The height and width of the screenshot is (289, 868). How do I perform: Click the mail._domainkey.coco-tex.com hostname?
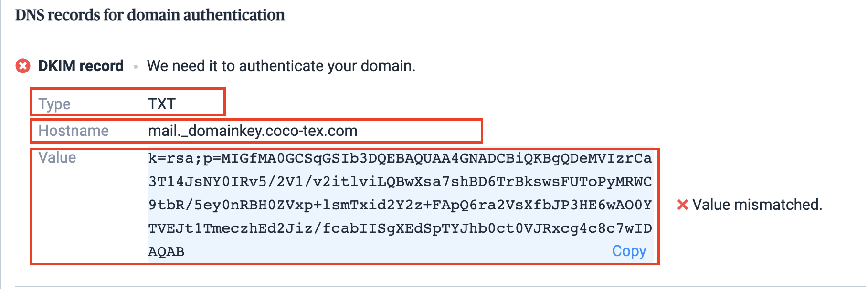253,131
